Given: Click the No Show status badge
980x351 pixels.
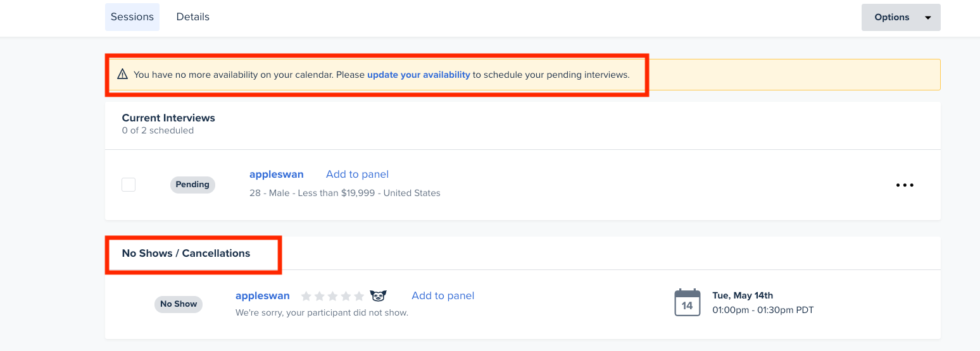Looking at the screenshot, I should pos(179,304).
